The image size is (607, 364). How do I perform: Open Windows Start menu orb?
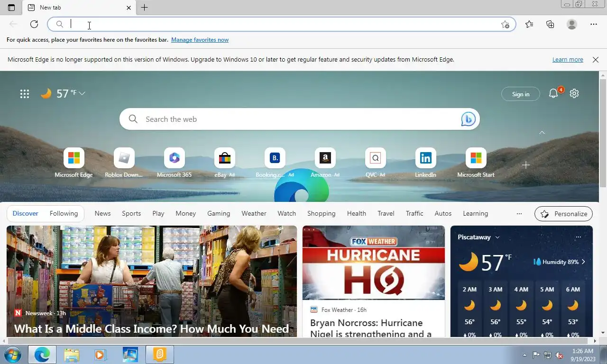click(x=12, y=355)
